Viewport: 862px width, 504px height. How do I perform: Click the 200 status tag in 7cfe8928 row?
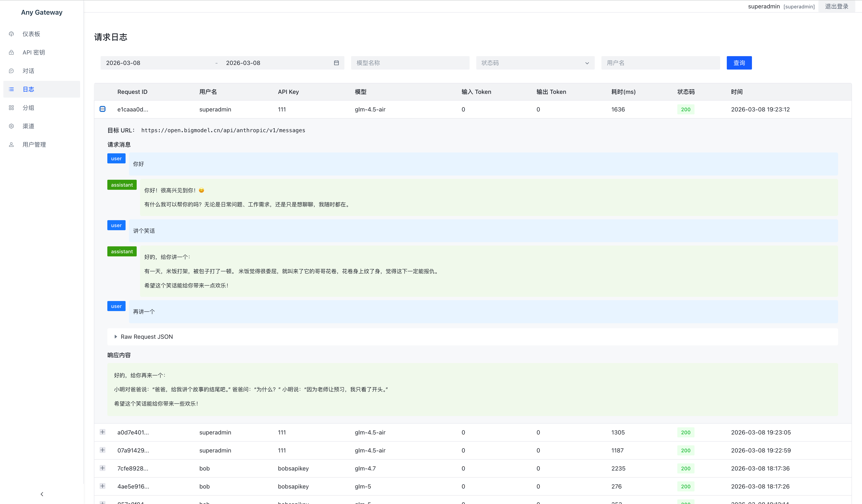click(685, 468)
